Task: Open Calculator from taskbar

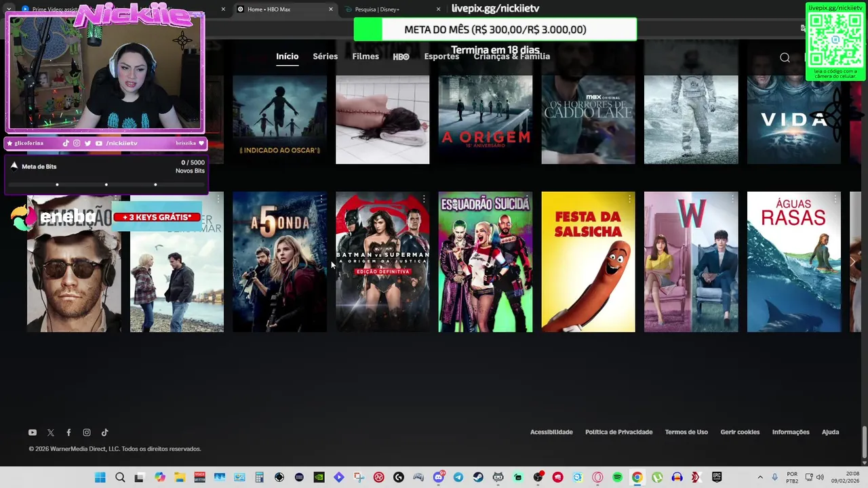Action: pyautogui.click(x=259, y=477)
